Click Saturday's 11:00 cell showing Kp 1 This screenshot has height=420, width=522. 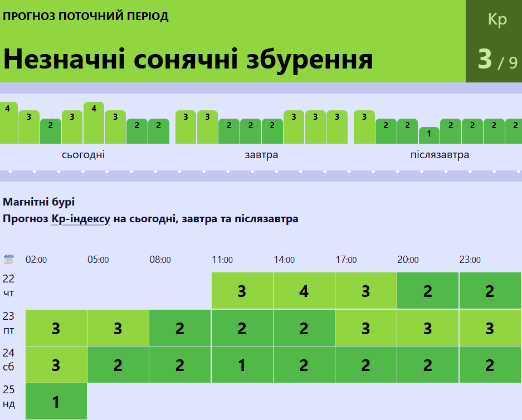click(x=242, y=365)
